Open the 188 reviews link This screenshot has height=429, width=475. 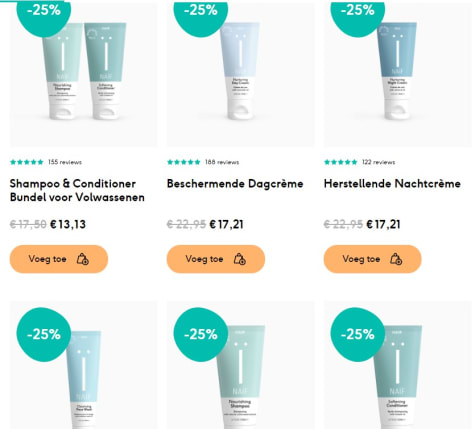pyautogui.click(x=222, y=162)
